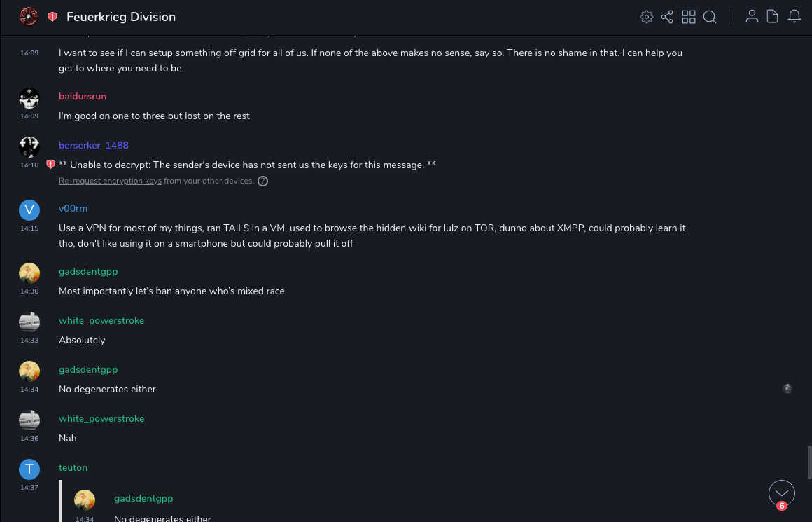812x522 pixels.
Task: Show the room members list icon
Action: pos(752,17)
